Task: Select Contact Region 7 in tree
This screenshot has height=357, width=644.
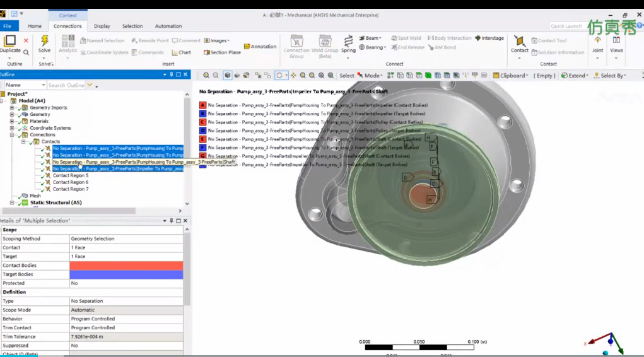Action: coord(70,189)
